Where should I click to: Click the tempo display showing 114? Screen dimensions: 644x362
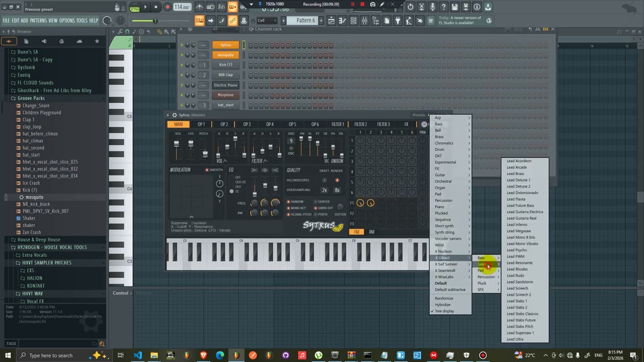182,7
